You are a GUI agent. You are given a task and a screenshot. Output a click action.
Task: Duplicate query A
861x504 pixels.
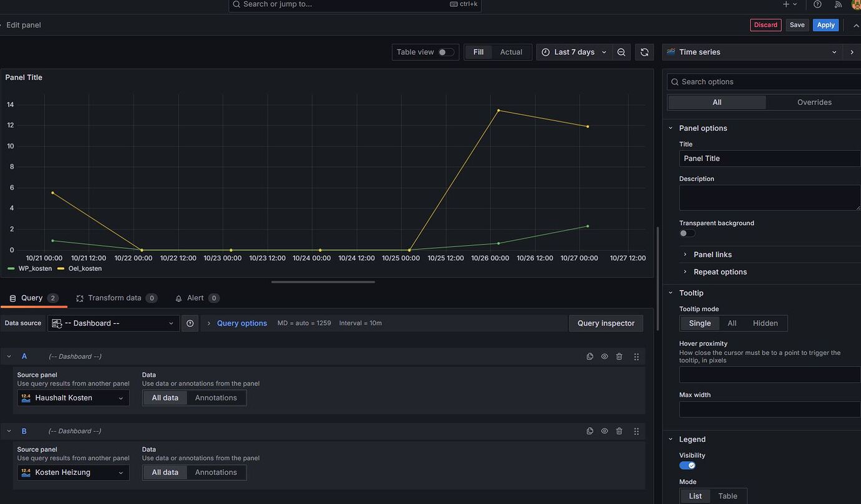point(590,356)
